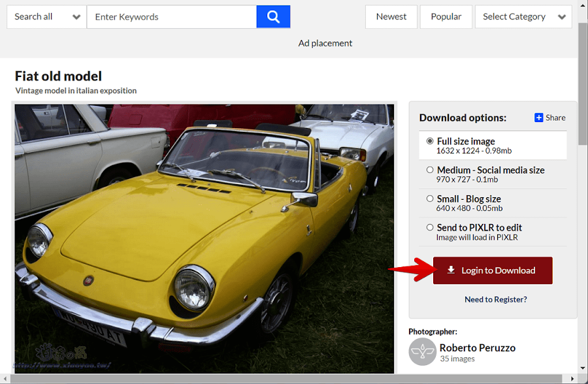Viewport: 588px width, 384px height.
Task: Click the 'Fiat old model' title
Action: coord(58,76)
